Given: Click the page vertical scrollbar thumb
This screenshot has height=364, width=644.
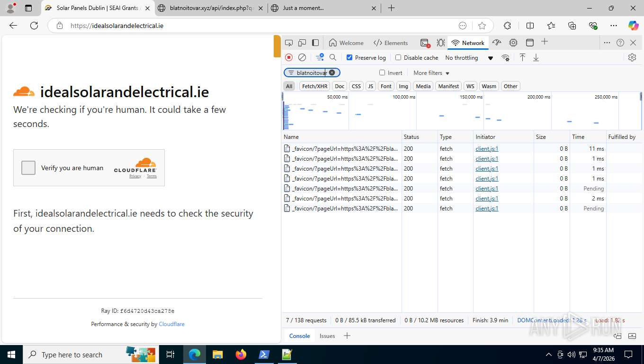Looking at the screenshot, I should coord(277,46).
